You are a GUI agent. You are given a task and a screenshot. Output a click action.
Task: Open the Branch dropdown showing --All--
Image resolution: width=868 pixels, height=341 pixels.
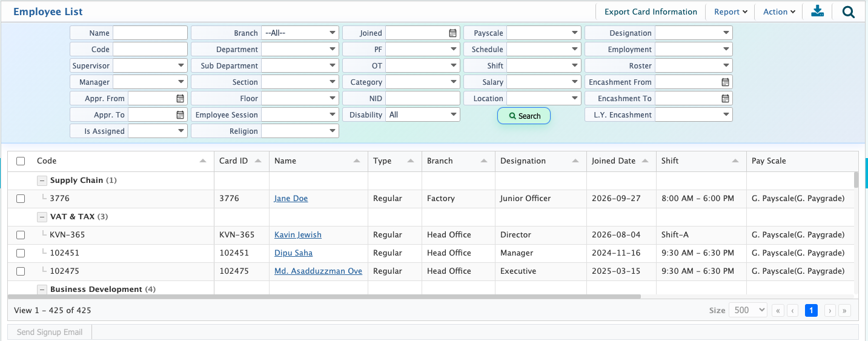point(300,33)
